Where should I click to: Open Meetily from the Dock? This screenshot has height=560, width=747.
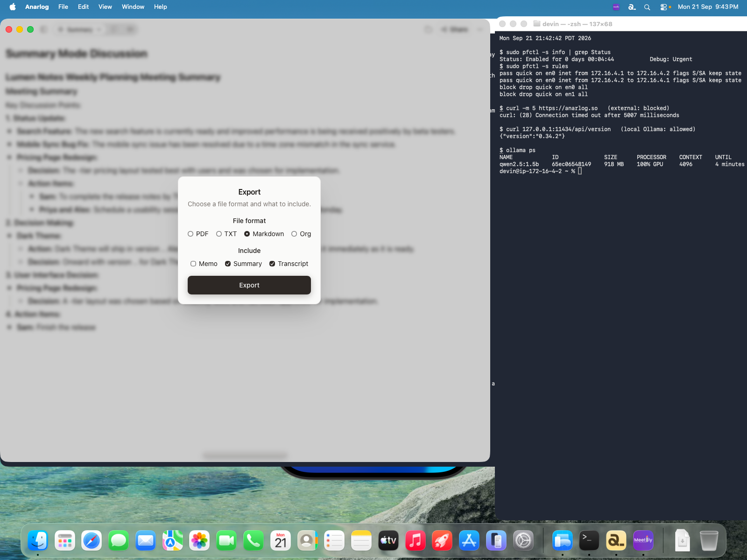pyautogui.click(x=643, y=541)
